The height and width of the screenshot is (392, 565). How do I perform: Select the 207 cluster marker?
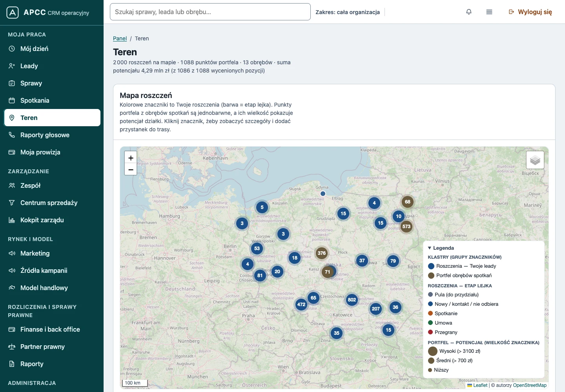[376, 309]
